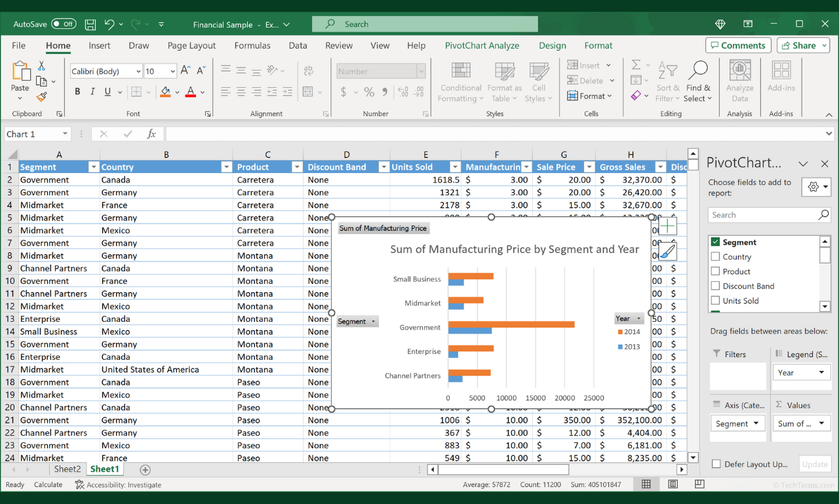
Task: Click the Comments button
Action: tap(738, 45)
